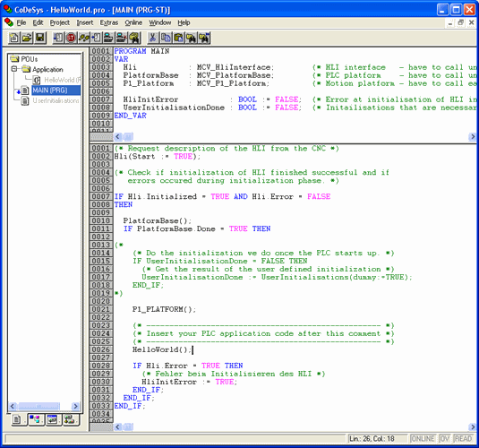The height and width of the screenshot is (448, 479).
Task: Open the Project menu
Action: click(x=60, y=22)
